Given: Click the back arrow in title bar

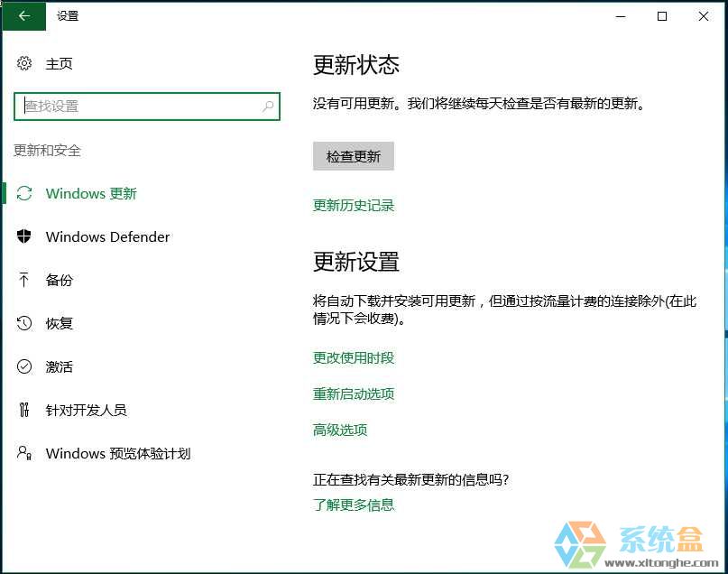Looking at the screenshot, I should 24,15.
